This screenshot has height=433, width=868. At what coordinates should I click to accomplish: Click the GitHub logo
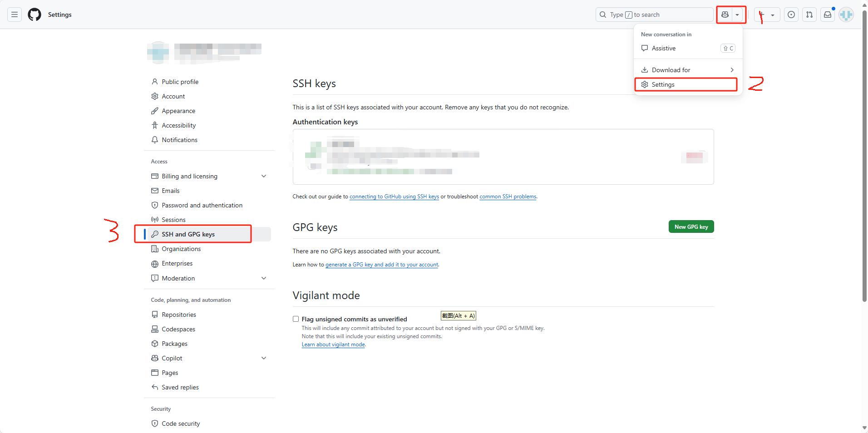click(34, 15)
